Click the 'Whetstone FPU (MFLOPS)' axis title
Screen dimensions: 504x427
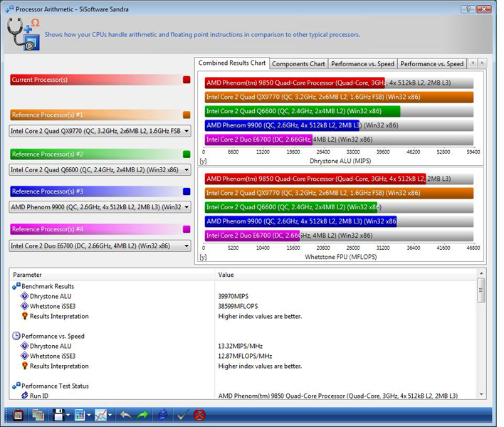341,257
